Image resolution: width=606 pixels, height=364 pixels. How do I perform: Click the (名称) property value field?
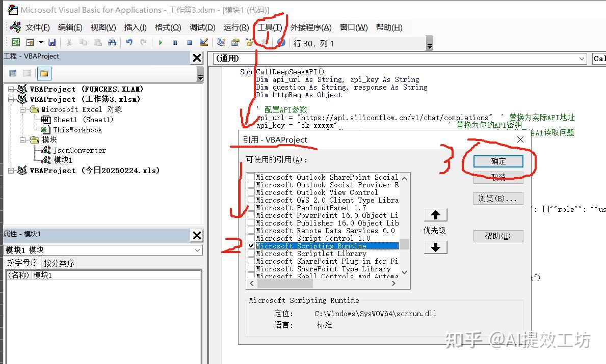pyautogui.click(x=116, y=275)
